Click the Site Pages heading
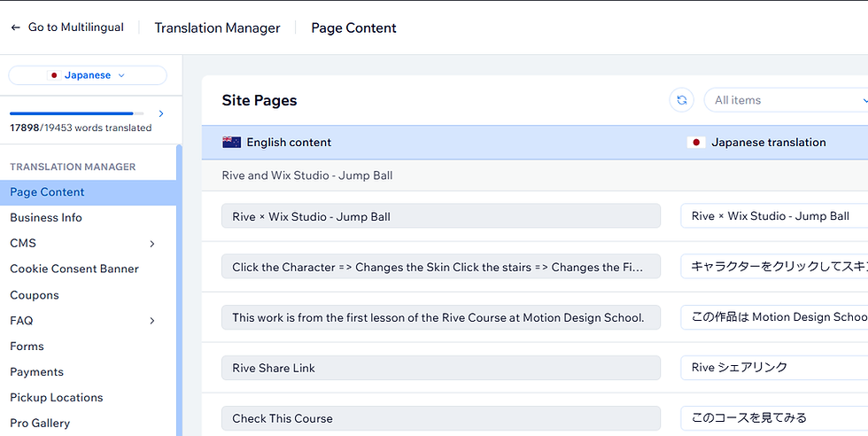The height and width of the screenshot is (436, 868). 259,100
